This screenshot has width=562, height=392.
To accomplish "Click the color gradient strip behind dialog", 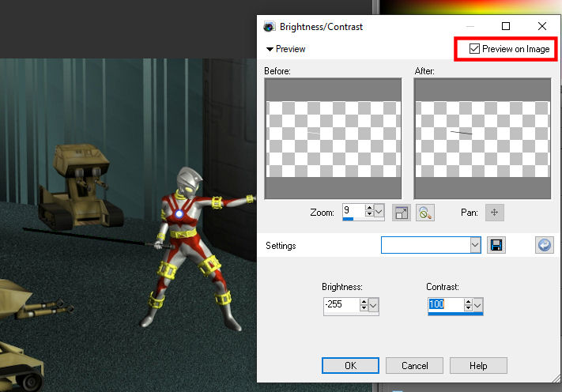I will tap(470, 7).
